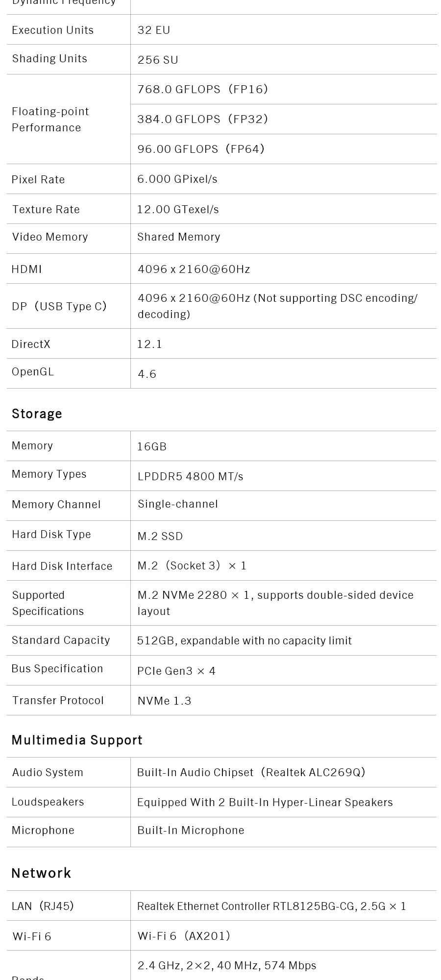Select the Hard Disk Interface label
Screen dimensions: 441x980
pyautogui.click(x=62, y=566)
